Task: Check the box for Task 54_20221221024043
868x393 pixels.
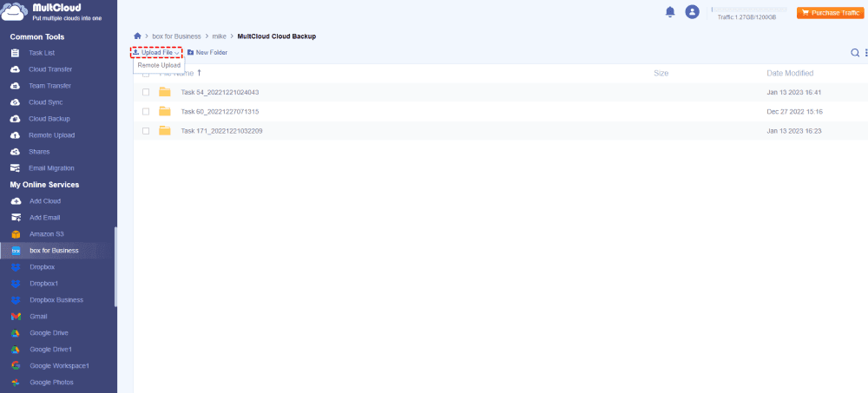Action: [146, 93]
